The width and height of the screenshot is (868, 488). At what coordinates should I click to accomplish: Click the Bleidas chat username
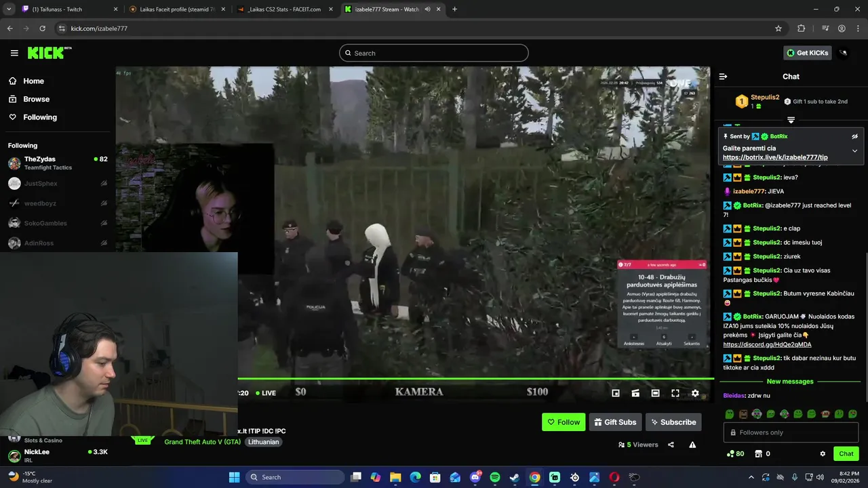(x=734, y=395)
